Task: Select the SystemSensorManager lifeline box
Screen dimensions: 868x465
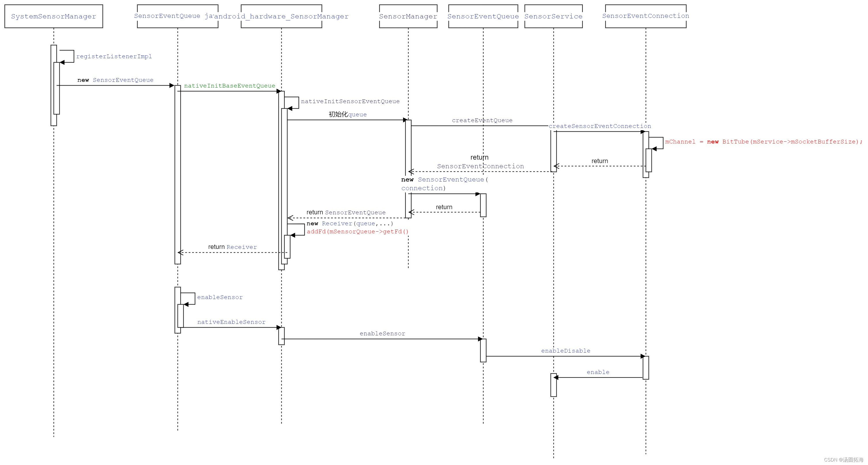Action: 53,16
